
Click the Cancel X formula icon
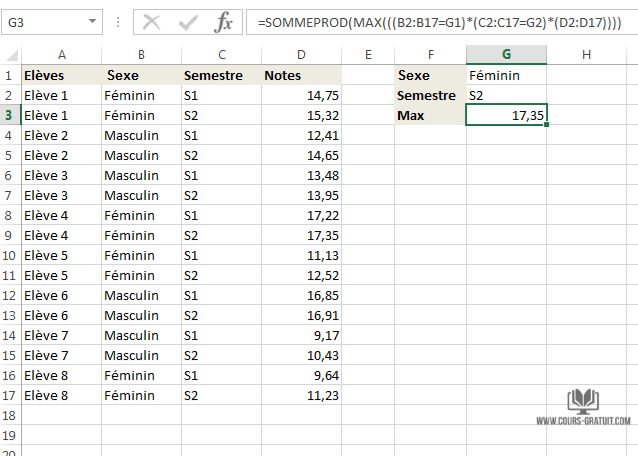pos(152,21)
